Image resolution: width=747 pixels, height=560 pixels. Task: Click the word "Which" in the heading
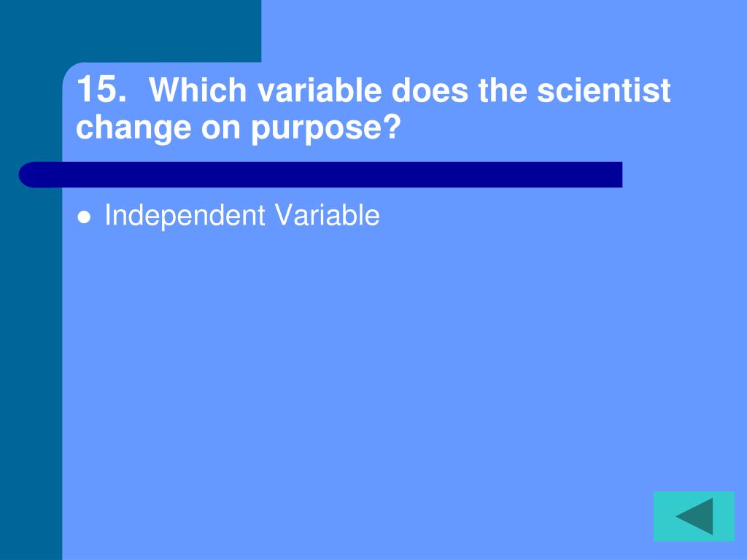tap(198, 89)
